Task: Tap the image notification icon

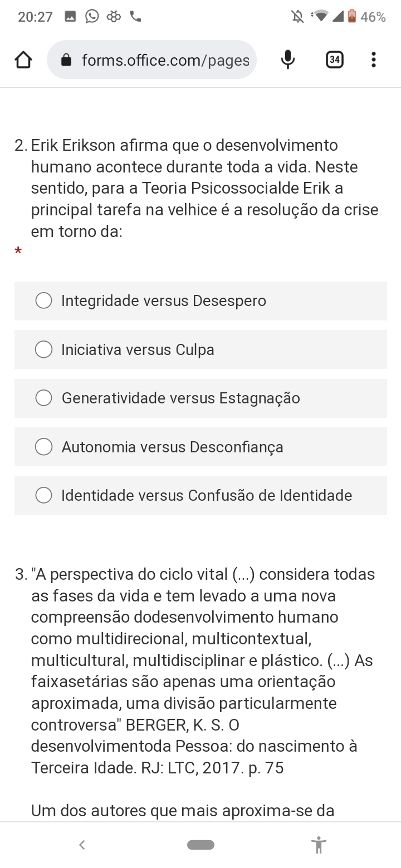Action: 70,17
